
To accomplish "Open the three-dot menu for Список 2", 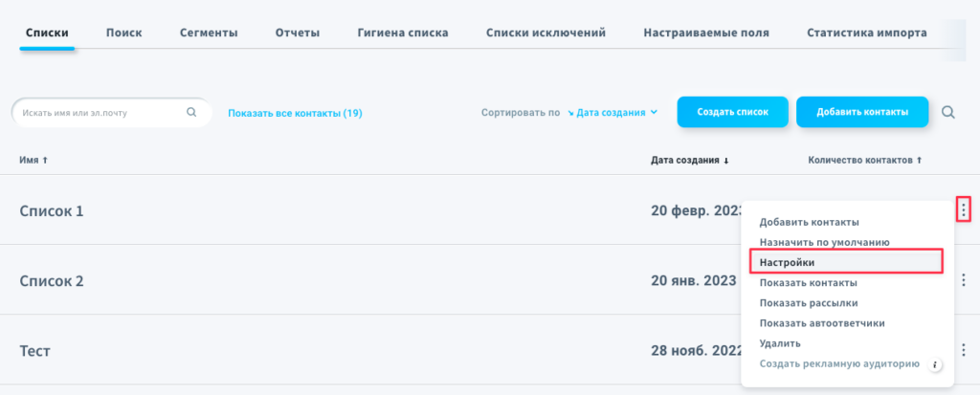I will click(x=964, y=279).
